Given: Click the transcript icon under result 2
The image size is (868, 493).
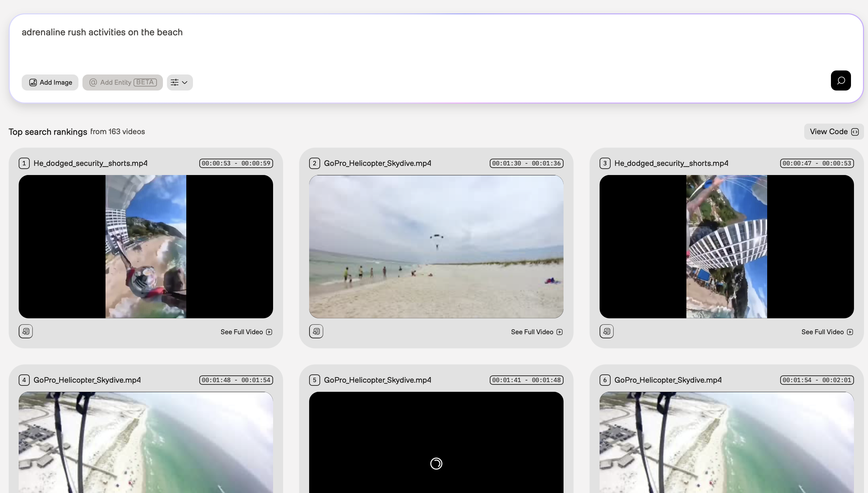Looking at the screenshot, I should click(x=316, y=331).
